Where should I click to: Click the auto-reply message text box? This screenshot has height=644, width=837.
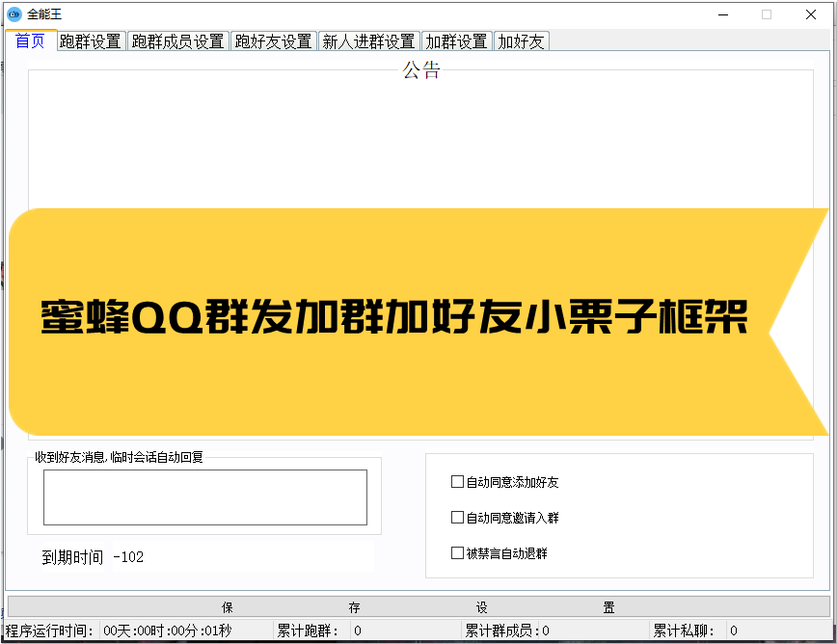click(205, 497)
